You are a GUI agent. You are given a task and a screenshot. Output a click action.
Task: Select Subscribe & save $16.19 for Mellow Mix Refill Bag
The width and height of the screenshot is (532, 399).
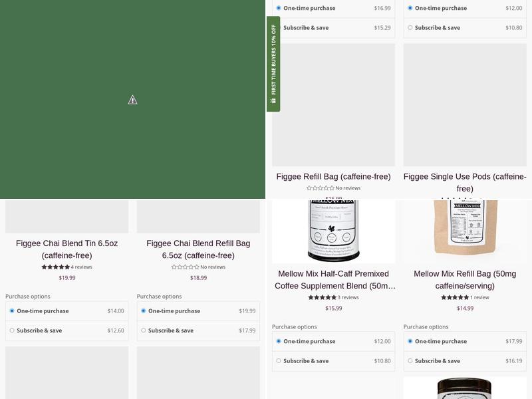pos(465,361)
